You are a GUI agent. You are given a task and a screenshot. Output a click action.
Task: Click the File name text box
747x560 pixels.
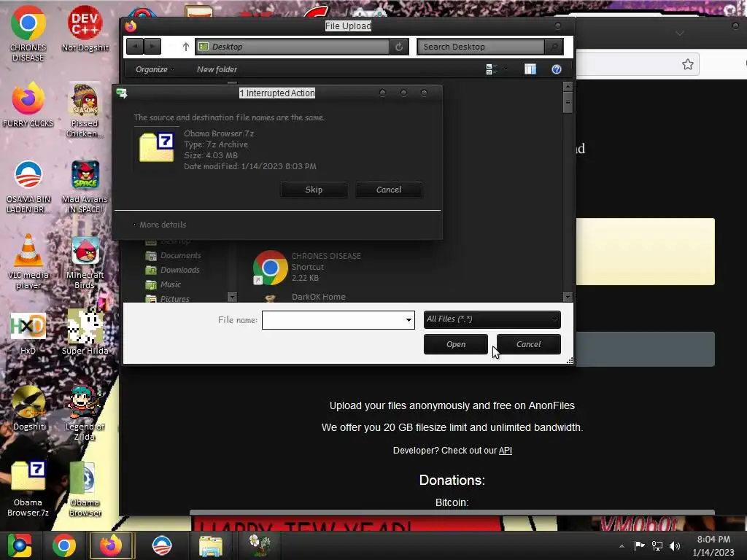tap(333, 320)
